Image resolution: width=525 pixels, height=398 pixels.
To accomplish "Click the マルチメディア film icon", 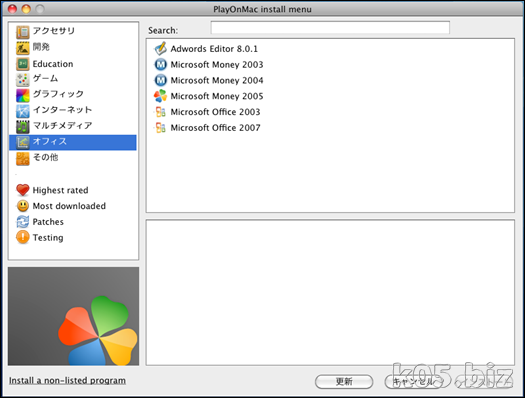I will click(23, 127).
